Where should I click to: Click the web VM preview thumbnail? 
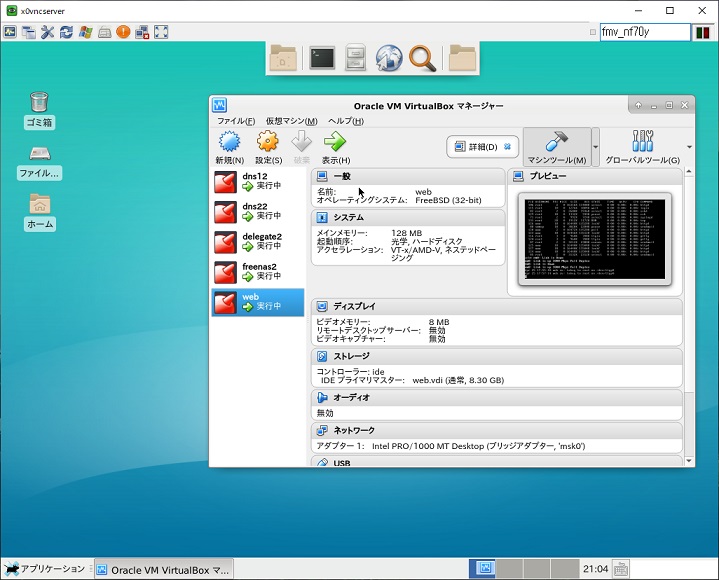click(x=595, y=239)
